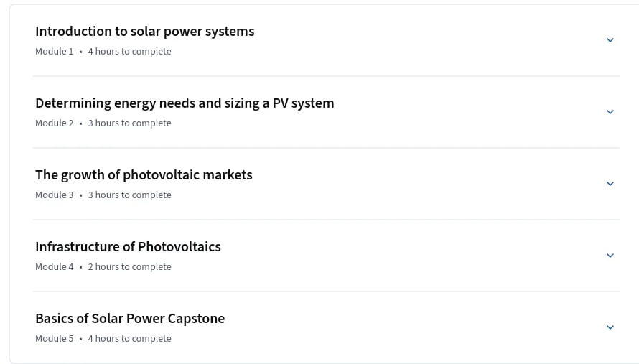Viewport: 639px width, 364px height.
Task: Click the 2 hours to complete text
Action: 129,266
